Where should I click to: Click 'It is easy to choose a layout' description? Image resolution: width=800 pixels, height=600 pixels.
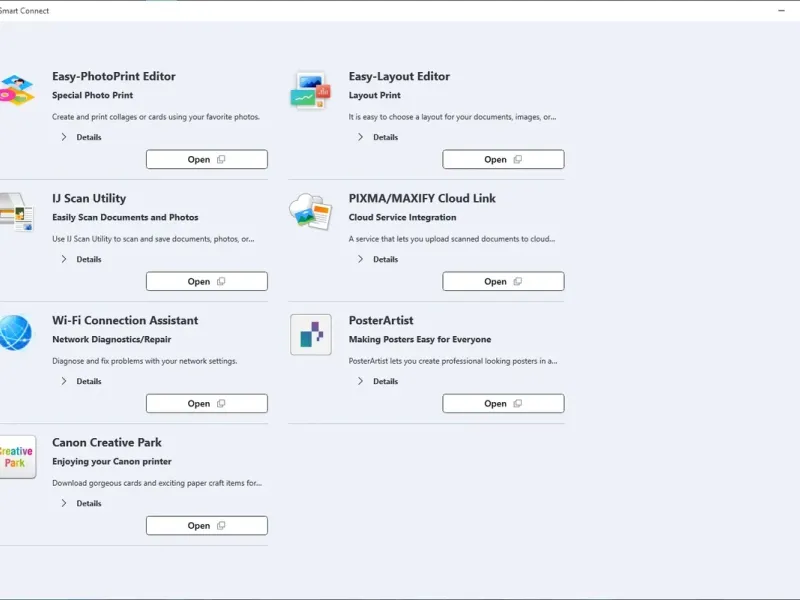click(x=452, y=117)
